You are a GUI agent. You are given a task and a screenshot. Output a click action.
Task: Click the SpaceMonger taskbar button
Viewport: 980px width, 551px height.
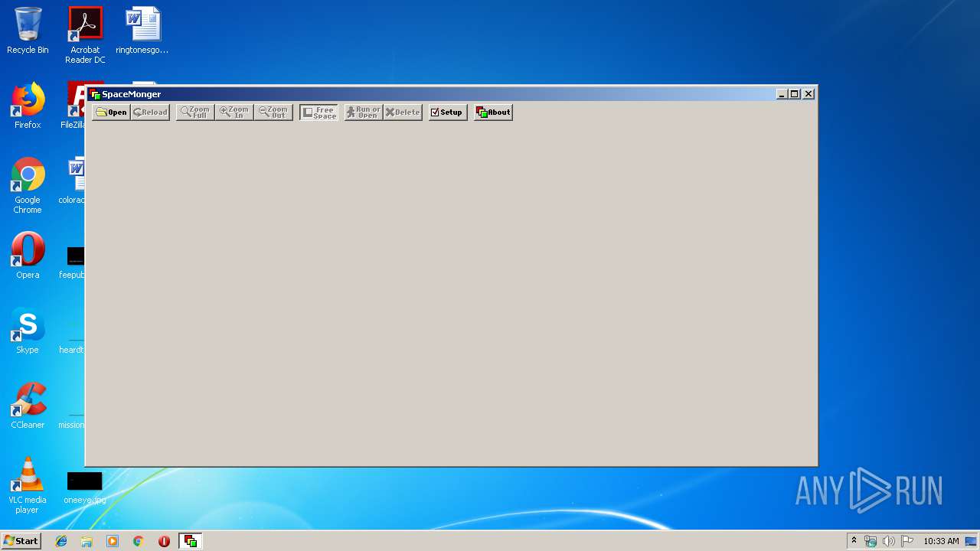(190, 541)
